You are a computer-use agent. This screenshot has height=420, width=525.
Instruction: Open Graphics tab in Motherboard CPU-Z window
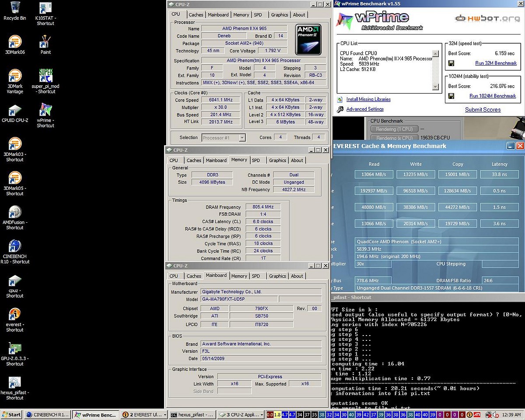coord(277,276)
